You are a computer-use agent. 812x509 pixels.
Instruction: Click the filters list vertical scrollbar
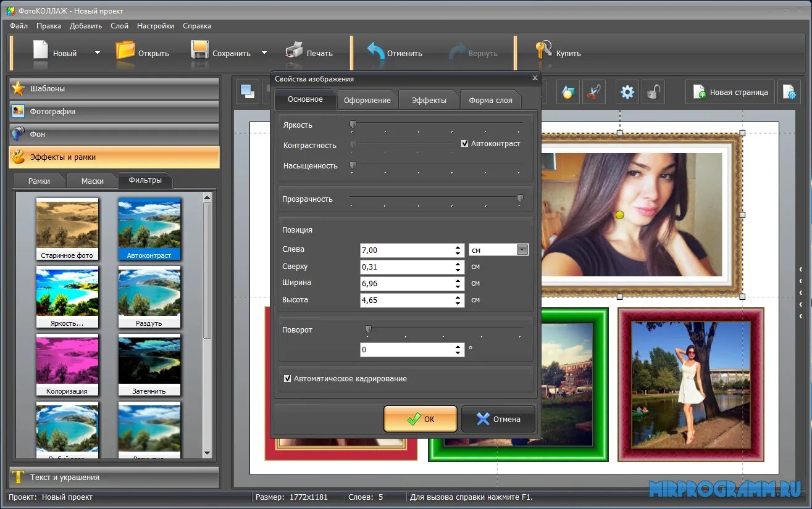[x=207, y=271]
